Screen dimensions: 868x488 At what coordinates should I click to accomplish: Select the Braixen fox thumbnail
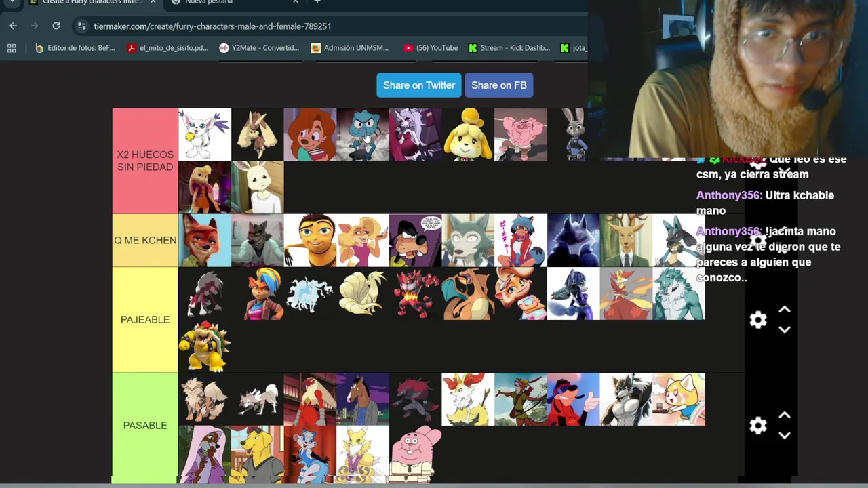pyautogui.click(x=468, y=399)
